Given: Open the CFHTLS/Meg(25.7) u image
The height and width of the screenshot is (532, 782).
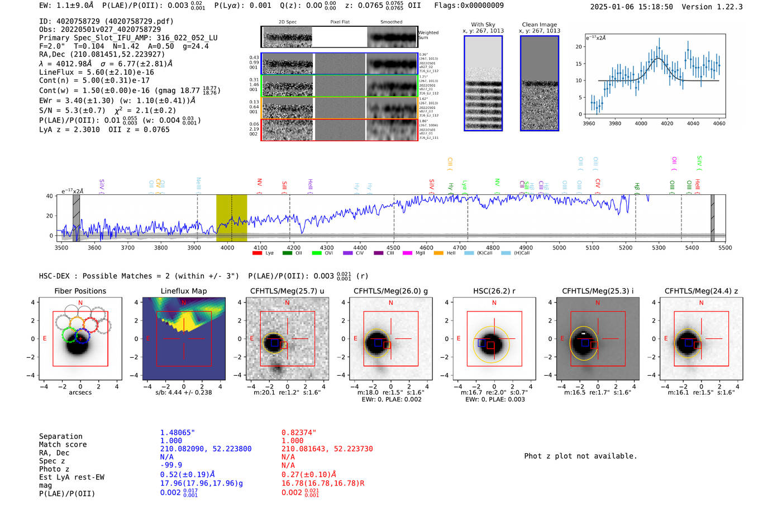Looking at the screenshot, I should pyautogui.click(x=287, y=338).
